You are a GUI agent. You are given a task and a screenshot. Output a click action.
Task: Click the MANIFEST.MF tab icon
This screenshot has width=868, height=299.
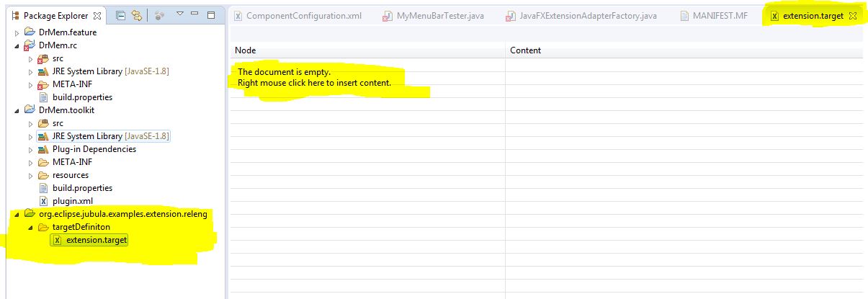(684, 16)
